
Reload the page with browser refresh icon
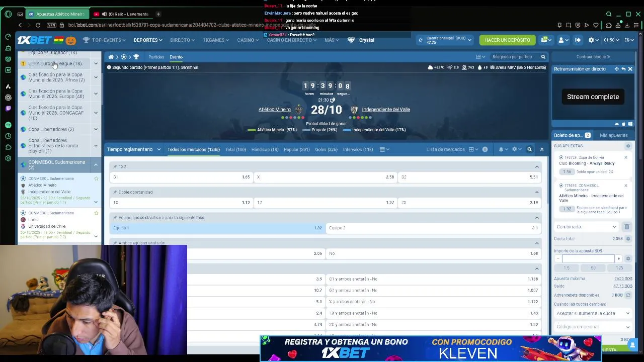point(38,25)
